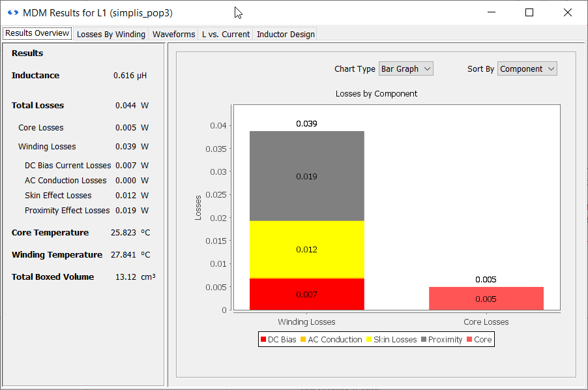
Task: Click the red DC Bias legend swatch
Action: point(263,340)
